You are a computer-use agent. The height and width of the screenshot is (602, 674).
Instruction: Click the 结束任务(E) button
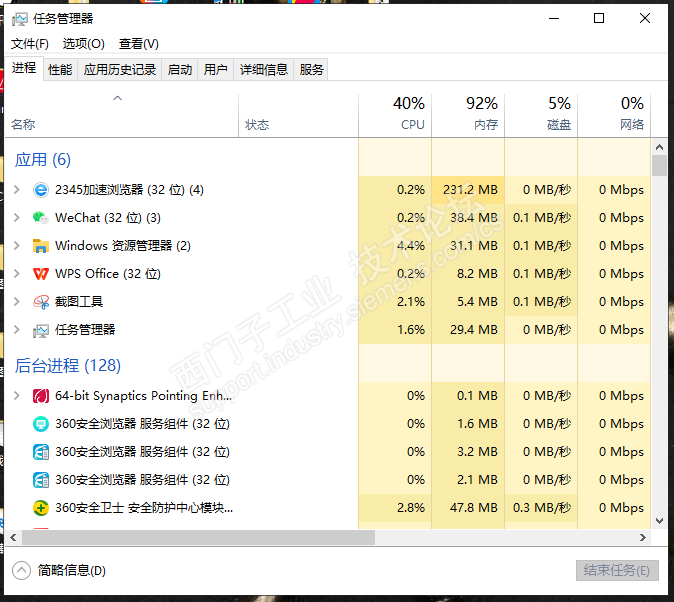click(617, 571)
